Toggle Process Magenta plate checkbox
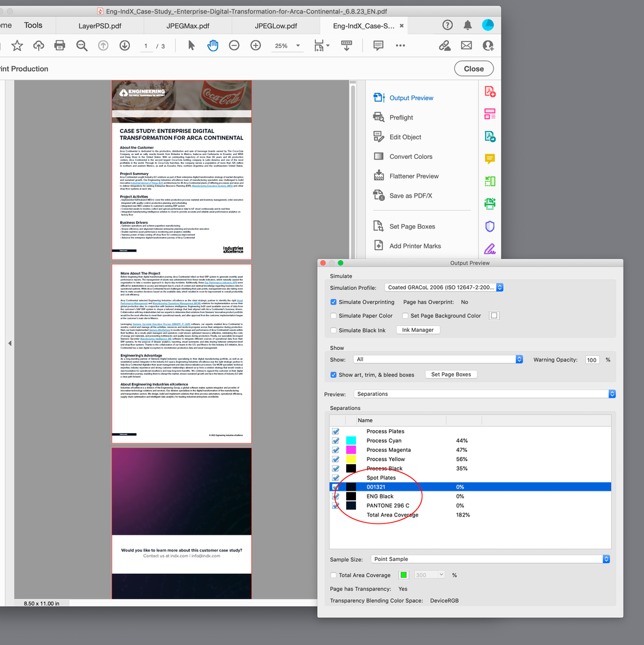The height and width of the screenshot is (645, 644). (x=336, y=450)
